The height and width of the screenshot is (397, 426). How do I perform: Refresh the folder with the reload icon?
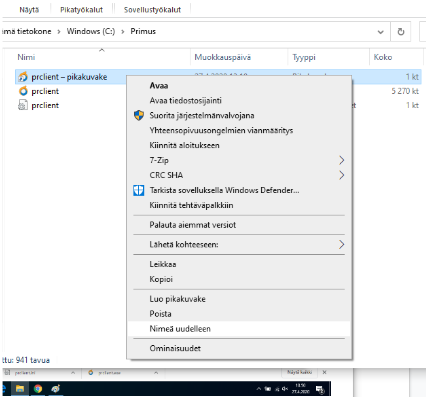pyautogui.click(x=401, y=32)
